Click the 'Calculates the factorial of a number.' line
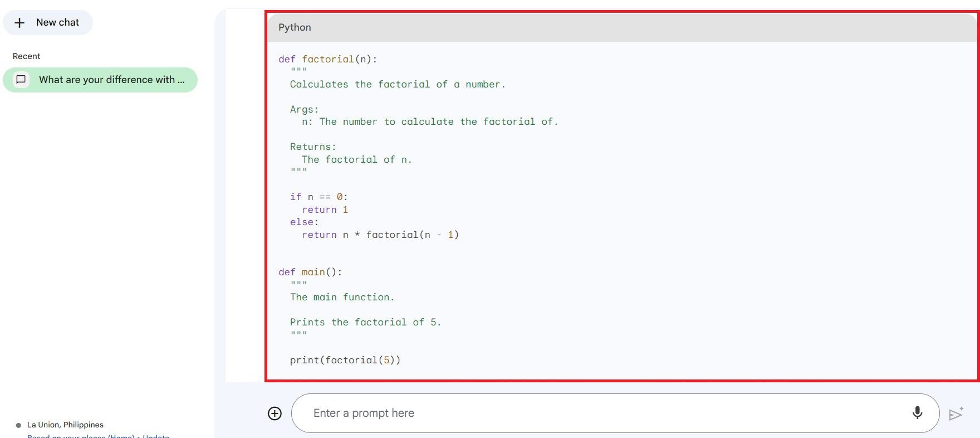This screenshot has width=980, height=438. (x=398, y=84)
